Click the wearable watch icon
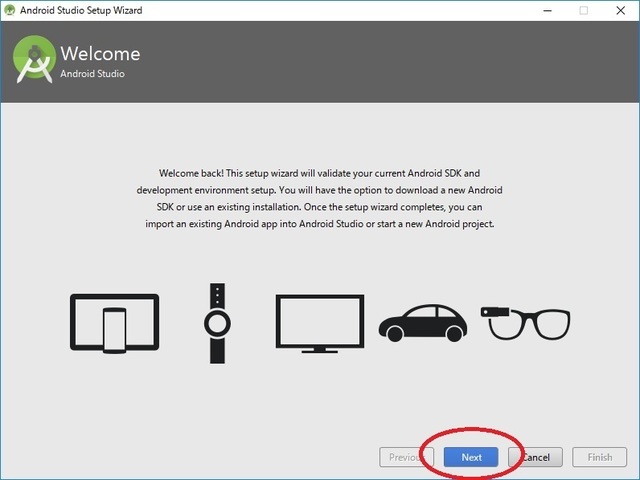The image size is (640, 480). [x=217, y=323]
